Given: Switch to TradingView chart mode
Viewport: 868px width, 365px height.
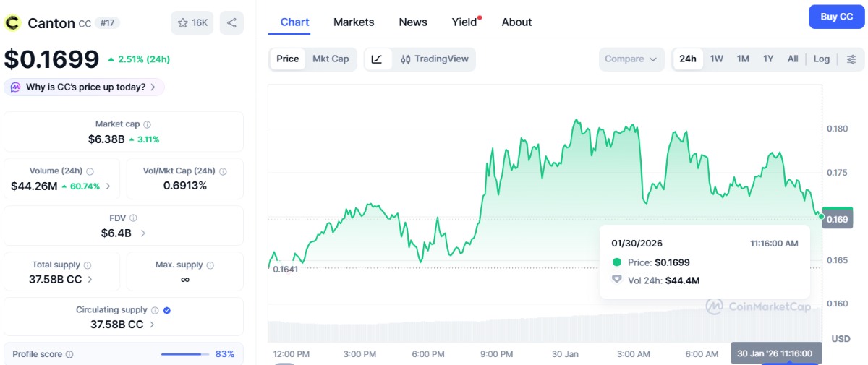Looking at the screenshot, I should [x=434, y=59].
